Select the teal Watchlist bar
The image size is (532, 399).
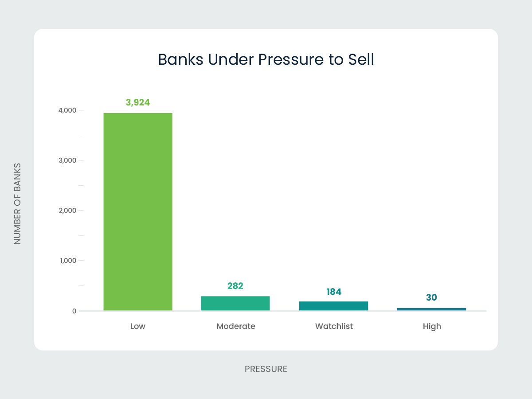point(333,306)
